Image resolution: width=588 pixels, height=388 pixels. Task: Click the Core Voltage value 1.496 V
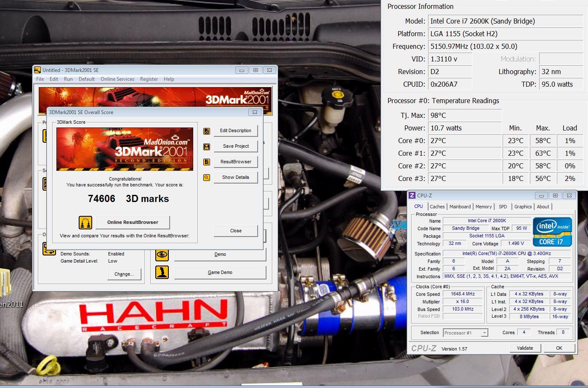(516, 244)
